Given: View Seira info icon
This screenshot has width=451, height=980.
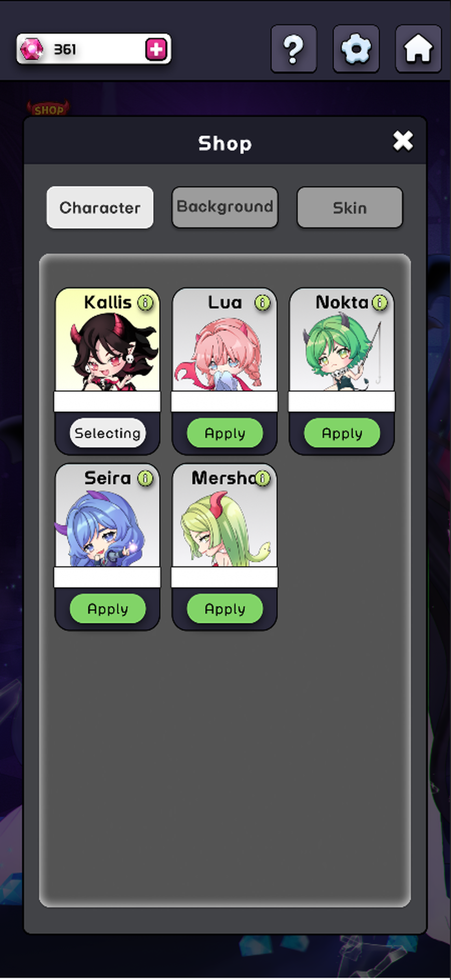Looking at the screenshot, I should tap(145, 479).
